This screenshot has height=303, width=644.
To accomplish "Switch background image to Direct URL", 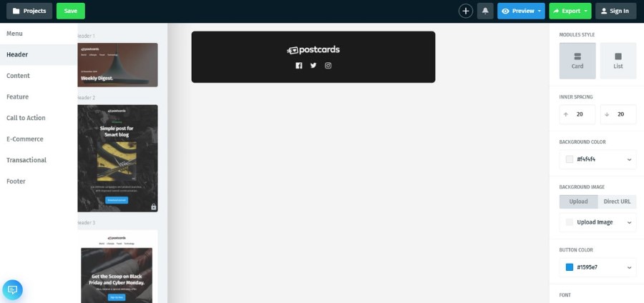I will (617, 202).
